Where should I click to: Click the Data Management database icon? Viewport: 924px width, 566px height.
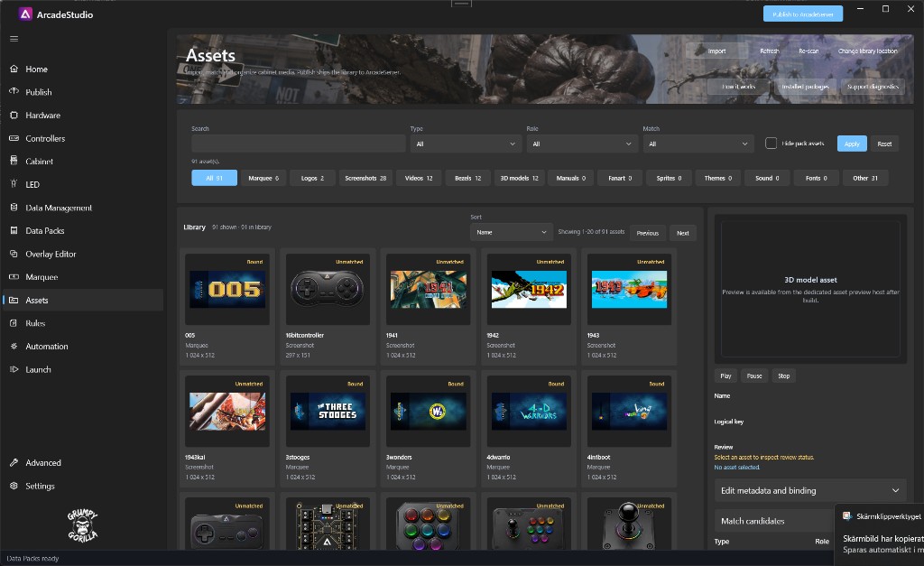(x=14, y=208)
